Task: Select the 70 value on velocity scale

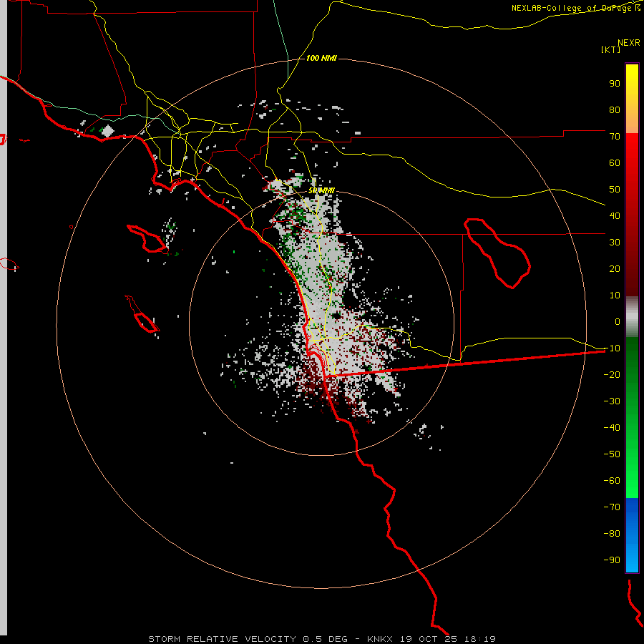Action: point(615,137)
